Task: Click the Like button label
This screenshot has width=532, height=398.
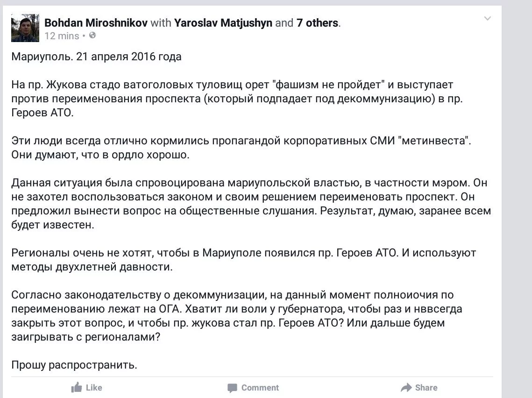Action: (94, 387)
